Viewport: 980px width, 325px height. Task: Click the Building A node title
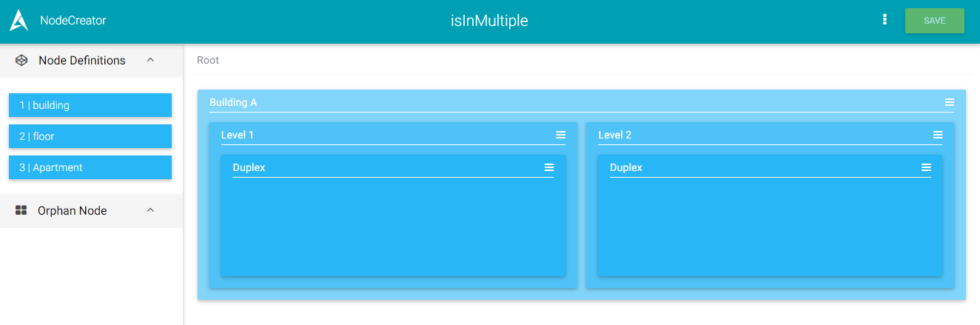[x=233, y=102]
